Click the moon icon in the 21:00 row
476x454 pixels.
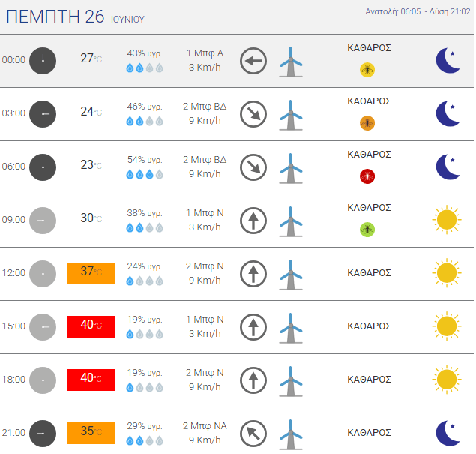point(448,433)
